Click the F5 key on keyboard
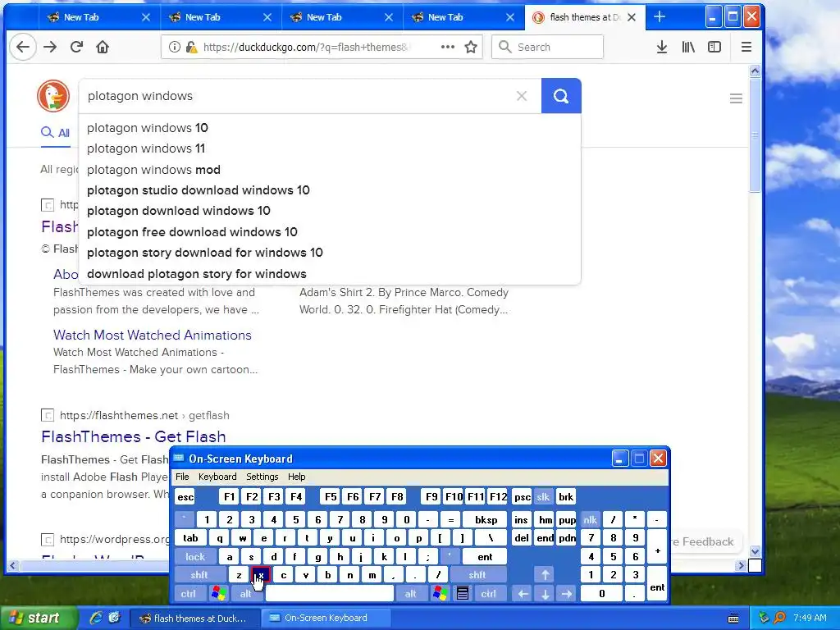 (x=331, y=496)
